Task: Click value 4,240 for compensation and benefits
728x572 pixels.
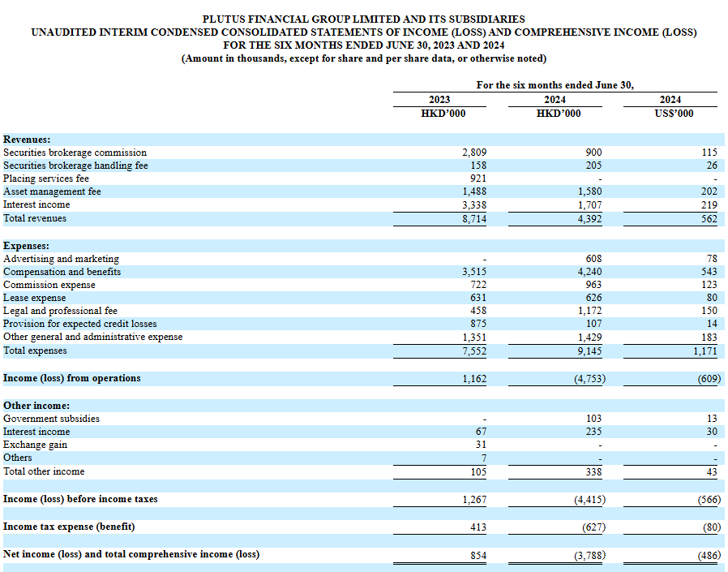Action: pyautogui.click(x=589, y=272)
